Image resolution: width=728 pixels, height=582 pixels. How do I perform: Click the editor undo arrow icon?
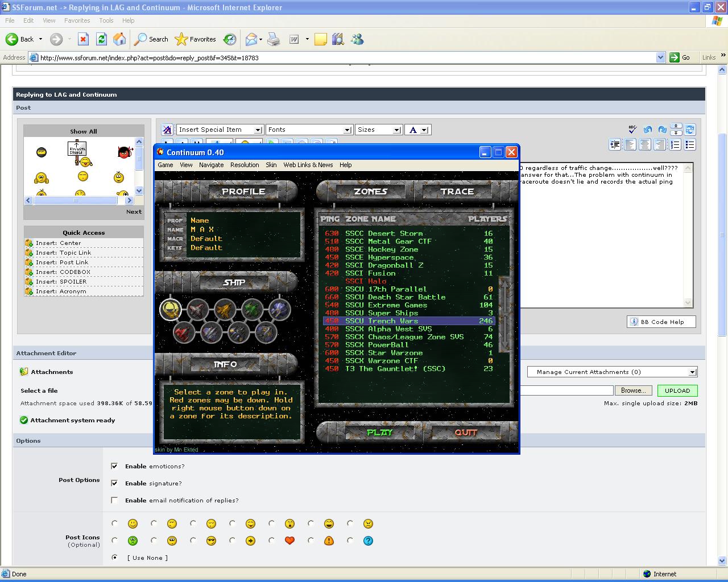click(x=647, y=130)
